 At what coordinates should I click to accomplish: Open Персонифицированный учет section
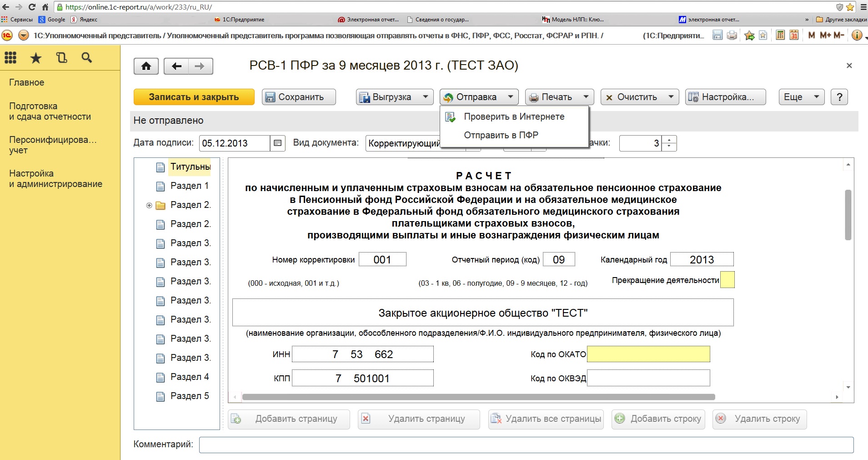click(53, 145)
